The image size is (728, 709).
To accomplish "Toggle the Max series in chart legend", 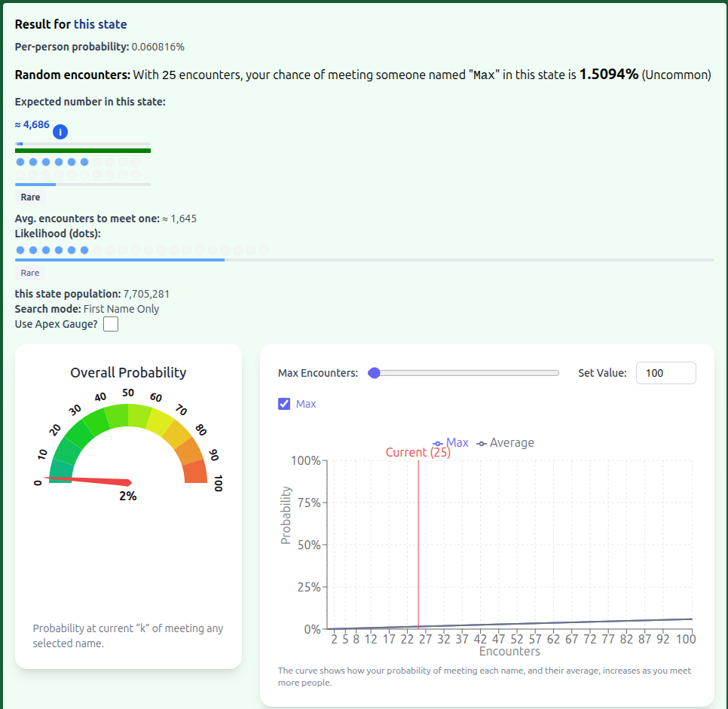I will [451, 443].
